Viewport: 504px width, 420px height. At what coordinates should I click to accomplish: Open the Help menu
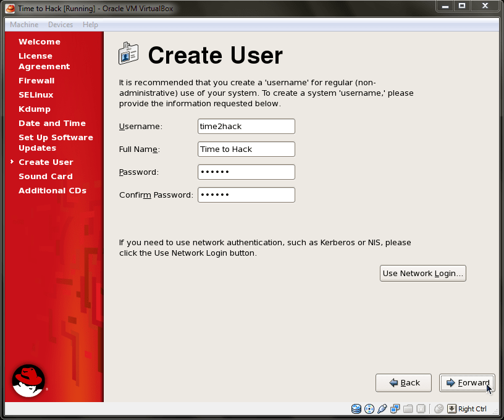tap(90, 25)
